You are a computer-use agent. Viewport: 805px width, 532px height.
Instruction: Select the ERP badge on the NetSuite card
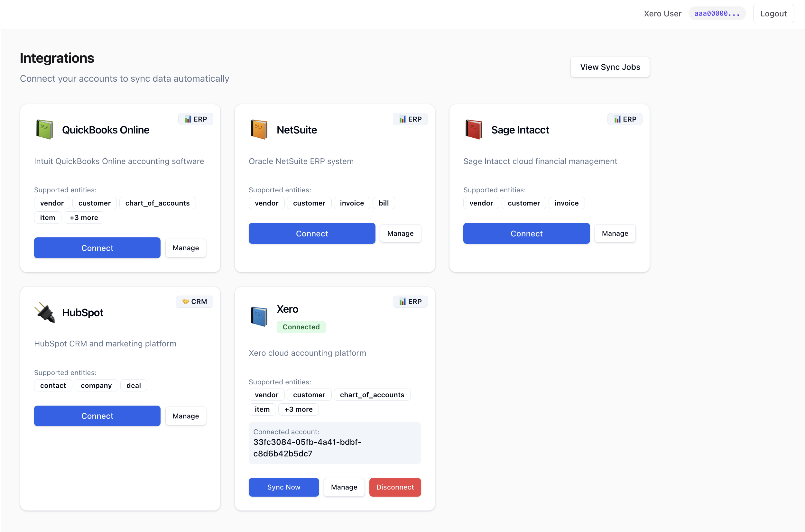click(410, 119)
